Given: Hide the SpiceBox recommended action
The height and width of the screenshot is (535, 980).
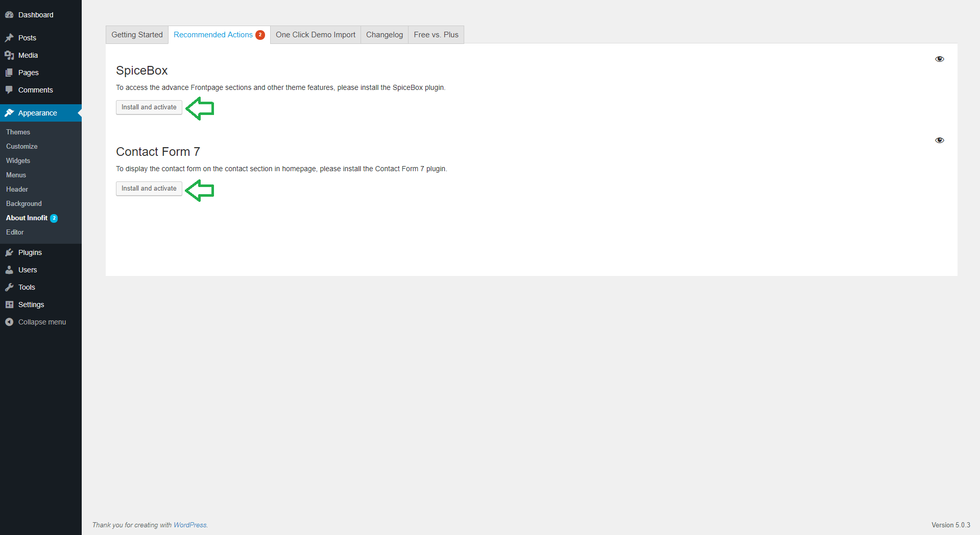Looking at the screenshot, I should [x=940, y=59].
